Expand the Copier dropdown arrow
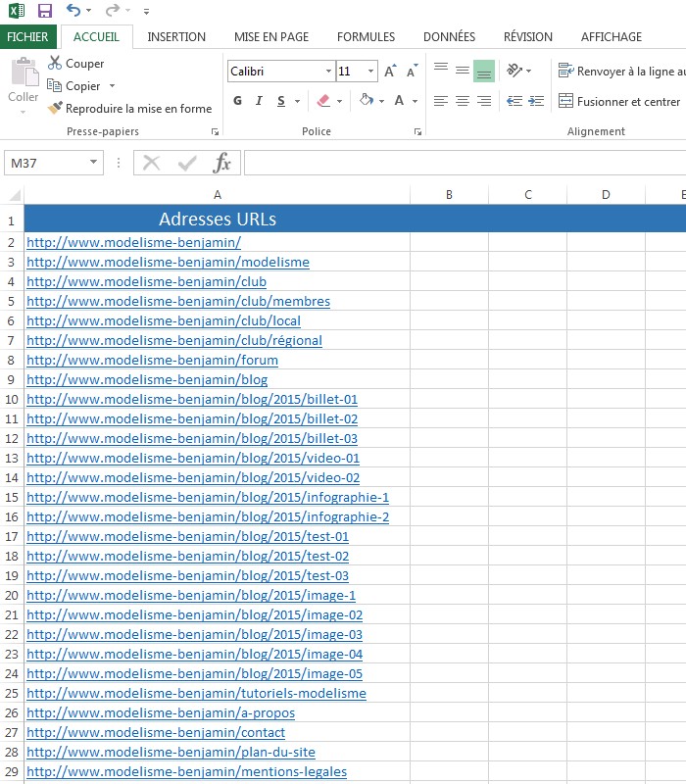This screenshot has width=686, height=784. coord(112,86)
